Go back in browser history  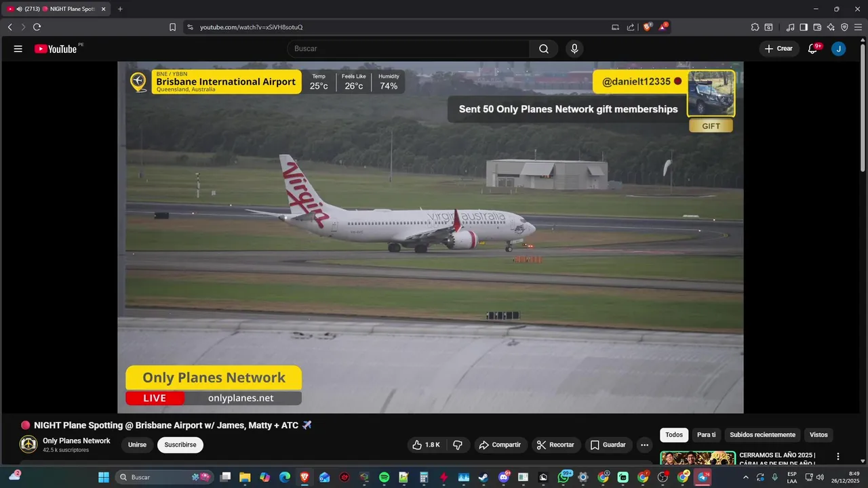click(x=10, y=27)
